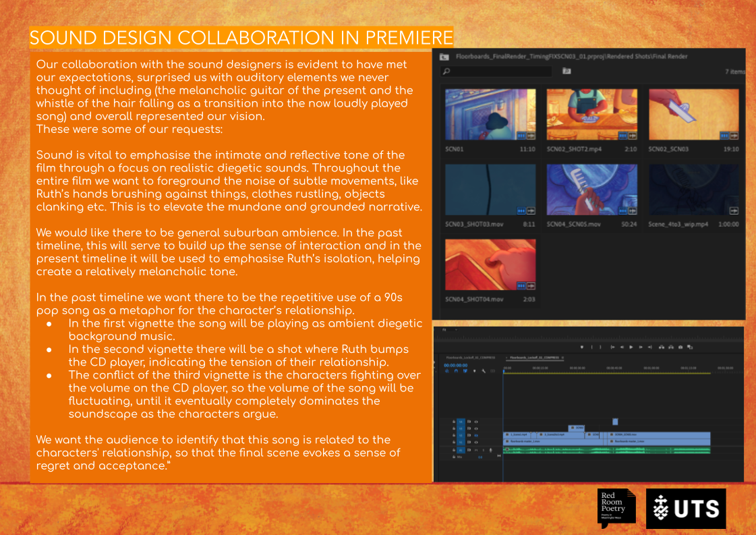Click the Go to In point icon
756x535 pixels.
tap(612, 347)
